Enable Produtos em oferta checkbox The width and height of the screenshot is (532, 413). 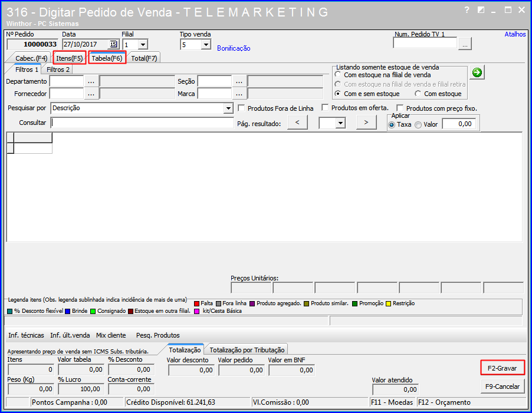click(325, 108)
